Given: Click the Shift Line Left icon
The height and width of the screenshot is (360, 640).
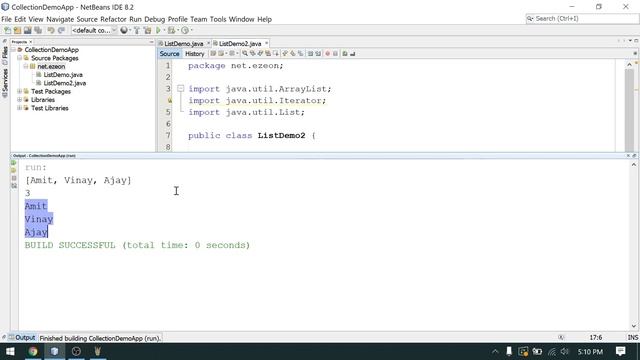Looking at the screenshot, I should coord(311,53).
